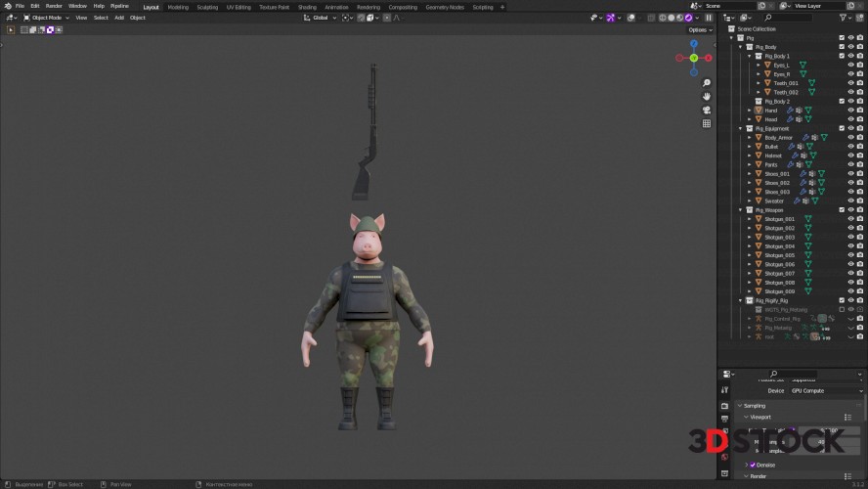868x489 pixels.
Task: Uncheck the Pig_Body collection checkbox
Action: [842, 47]
